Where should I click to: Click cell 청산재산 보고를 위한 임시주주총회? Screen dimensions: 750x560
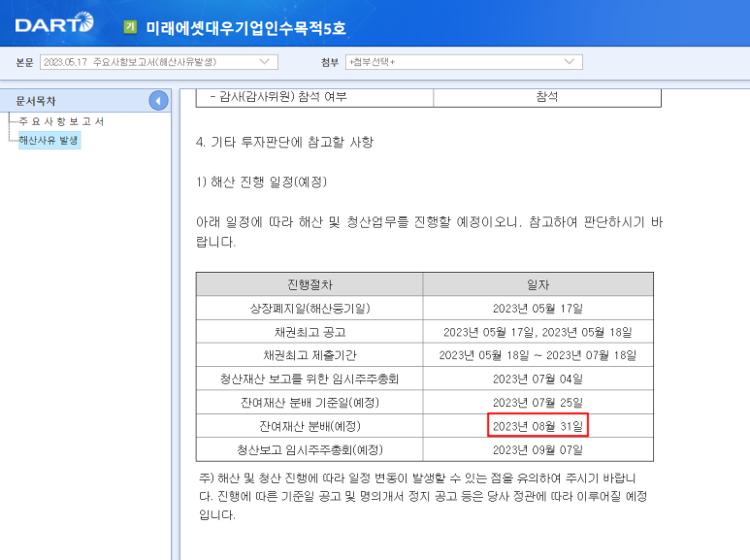[x=310, y=379]
